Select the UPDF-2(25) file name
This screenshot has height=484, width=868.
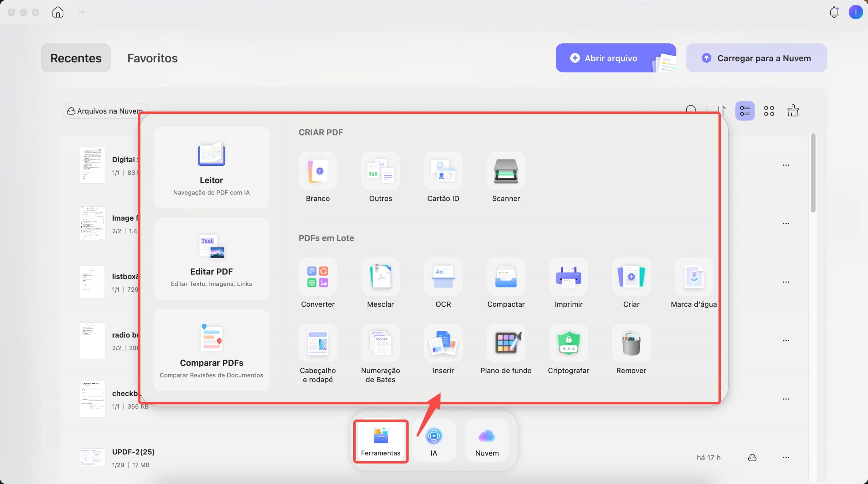[134, 452]
